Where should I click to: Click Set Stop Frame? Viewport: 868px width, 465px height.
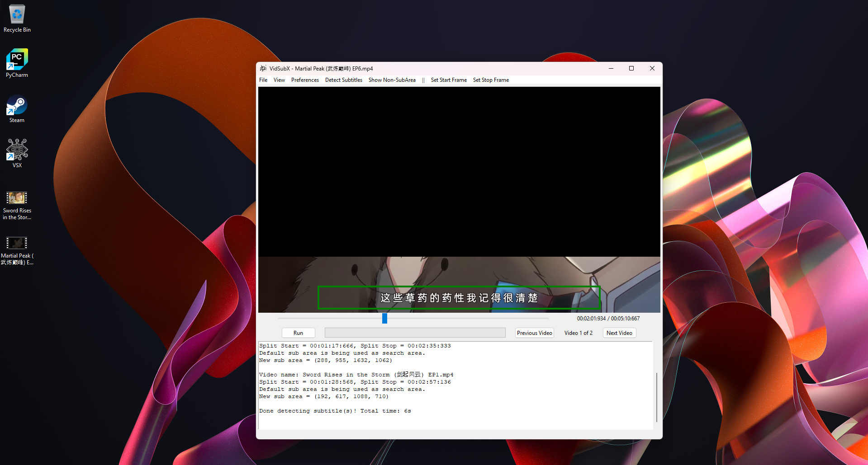pyautogui.click(x=491, y=80)
